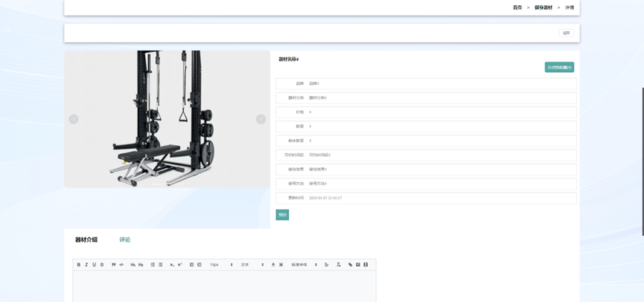Insert a video in the editor
Image resolution: width=644 pixels, height=302 pixels.
[x=366, y=265]
